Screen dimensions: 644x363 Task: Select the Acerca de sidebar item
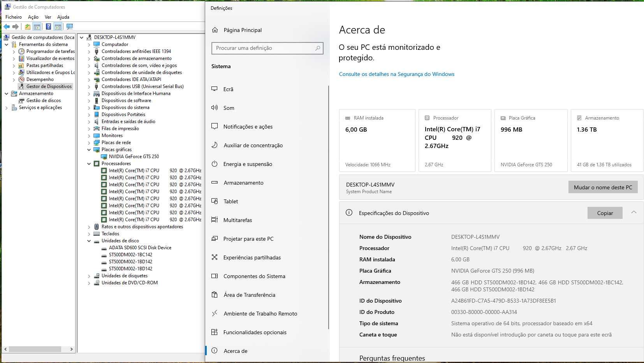tap(267, 351)
